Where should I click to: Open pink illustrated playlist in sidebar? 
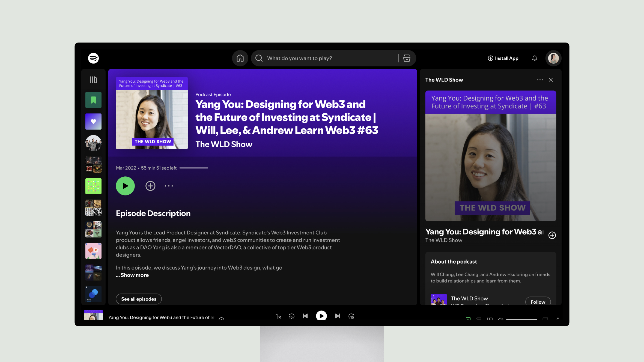(x=93, y=251)
